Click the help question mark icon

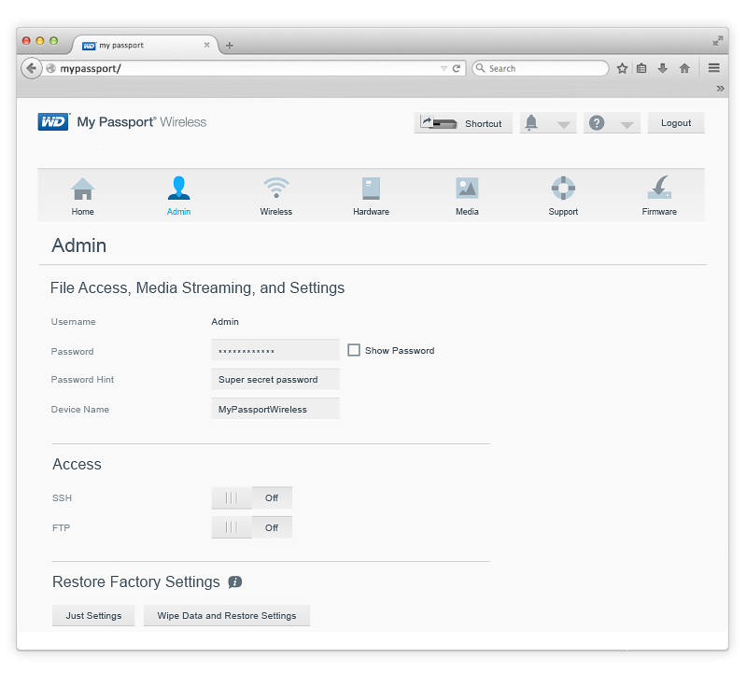(x=597, y=123)
